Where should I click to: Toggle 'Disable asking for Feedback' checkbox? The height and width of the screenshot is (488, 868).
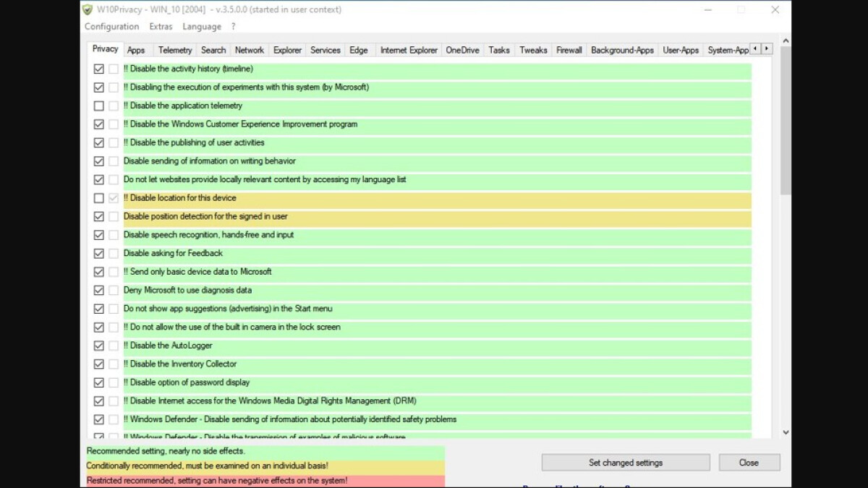point(99,254)
